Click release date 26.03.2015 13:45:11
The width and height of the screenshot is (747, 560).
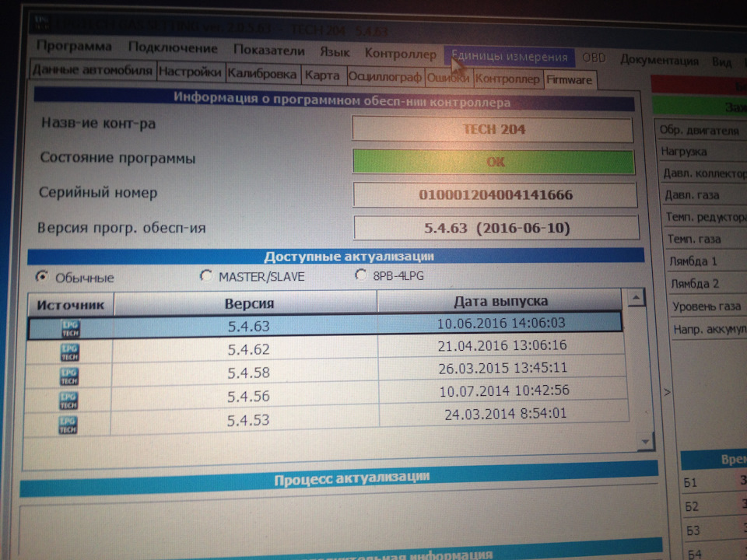(x=503, y=368)
